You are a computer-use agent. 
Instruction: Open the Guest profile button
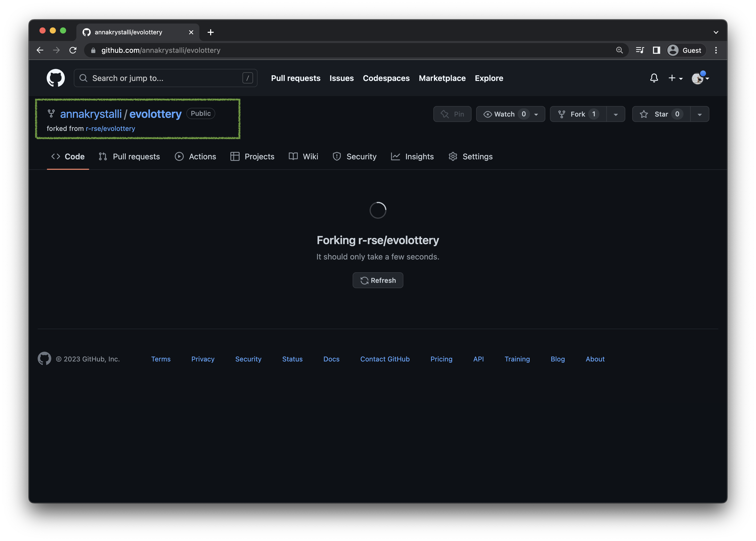click(x=686, y=50)
